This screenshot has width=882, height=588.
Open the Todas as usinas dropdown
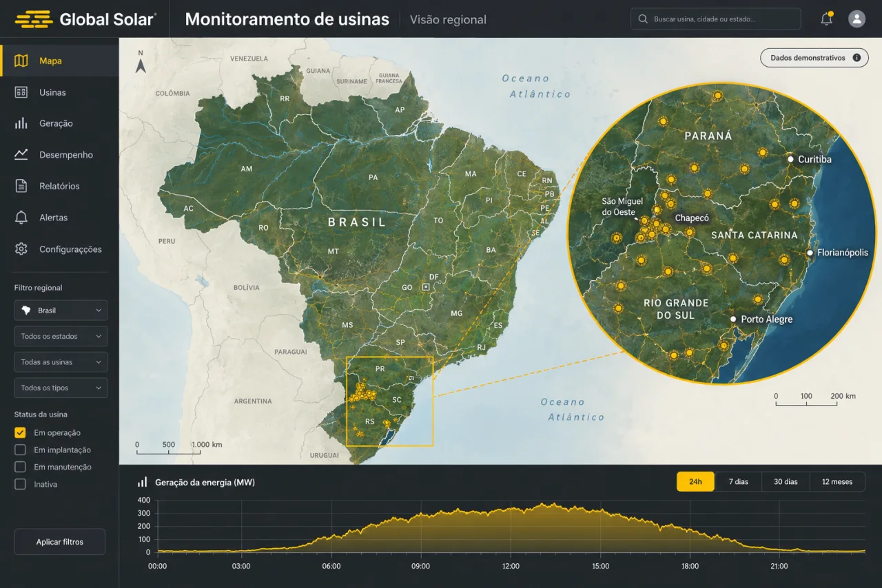[61, 362]
